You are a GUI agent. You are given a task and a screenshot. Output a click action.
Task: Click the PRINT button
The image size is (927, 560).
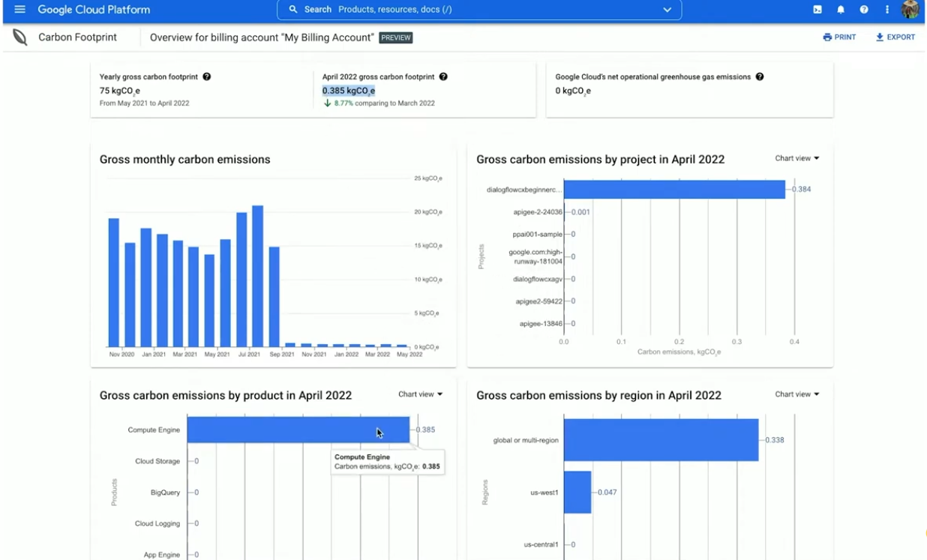click(x=839, y=37)
